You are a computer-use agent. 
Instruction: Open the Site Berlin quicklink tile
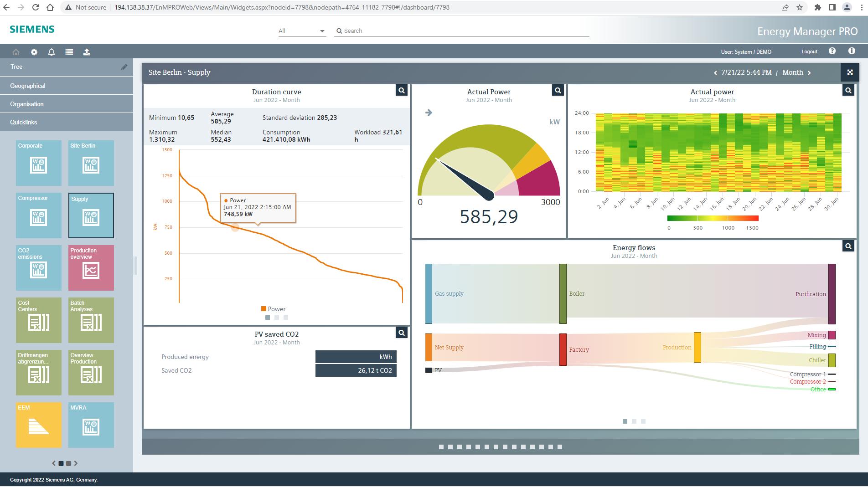[x=91, y=163]
